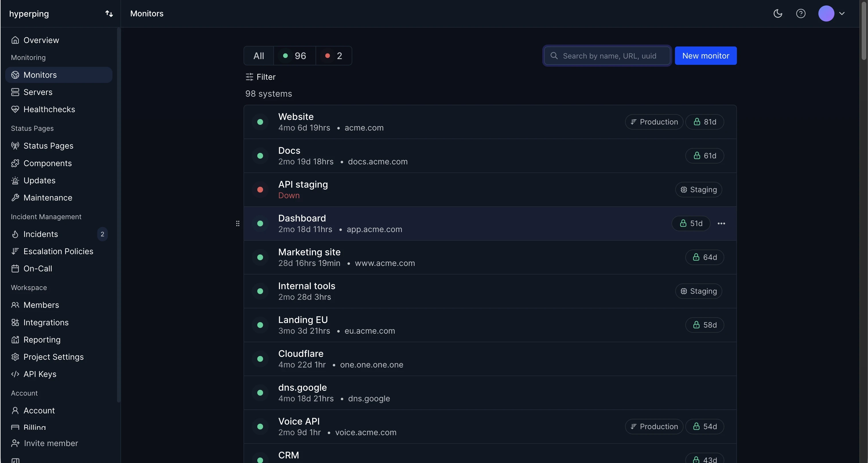Click Invite member
The height and width of the screenshot is (463, 868).
click(44, 443)
